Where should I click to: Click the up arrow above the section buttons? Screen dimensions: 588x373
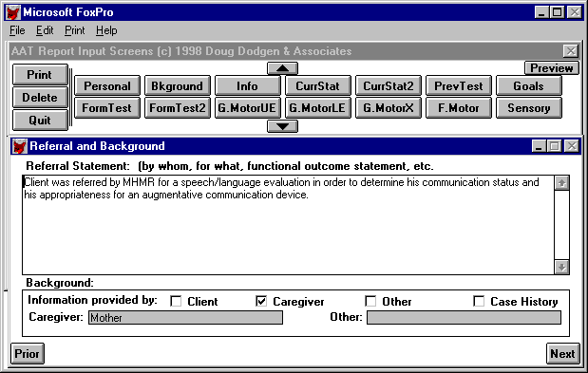(282, 68)
